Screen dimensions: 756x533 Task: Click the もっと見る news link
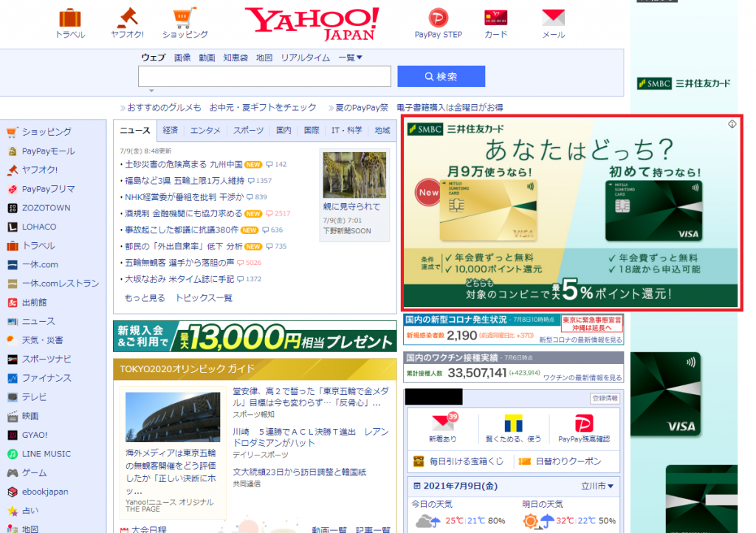145,298
